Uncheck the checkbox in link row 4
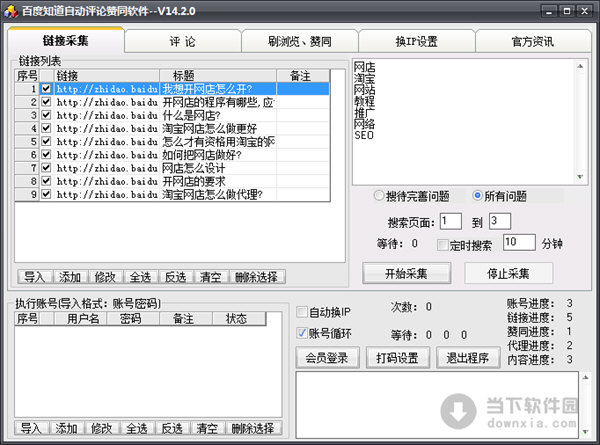600x445 pixels. point(46,128)
